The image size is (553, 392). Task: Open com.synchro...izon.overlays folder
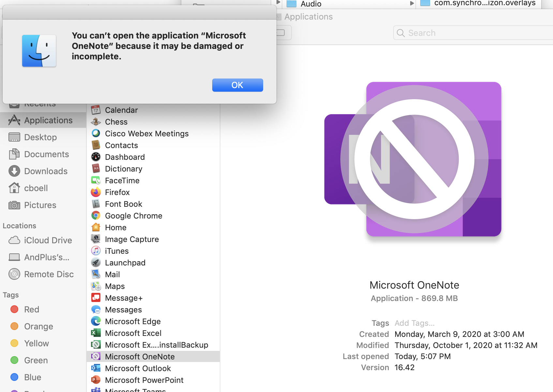478,3
